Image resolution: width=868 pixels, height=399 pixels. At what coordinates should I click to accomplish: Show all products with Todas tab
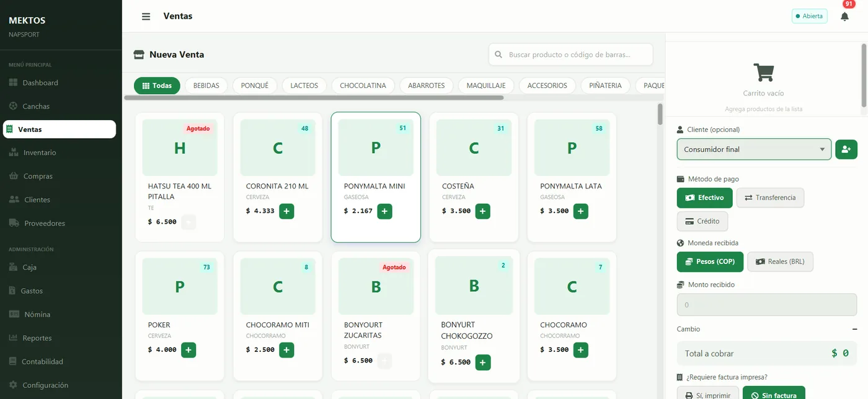pos(157,85)
